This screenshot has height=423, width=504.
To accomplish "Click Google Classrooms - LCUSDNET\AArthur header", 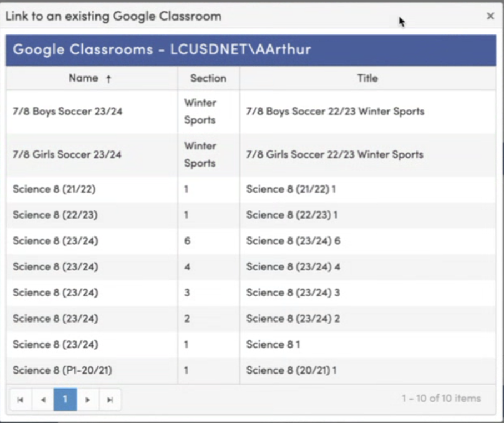I will (162, 49).
